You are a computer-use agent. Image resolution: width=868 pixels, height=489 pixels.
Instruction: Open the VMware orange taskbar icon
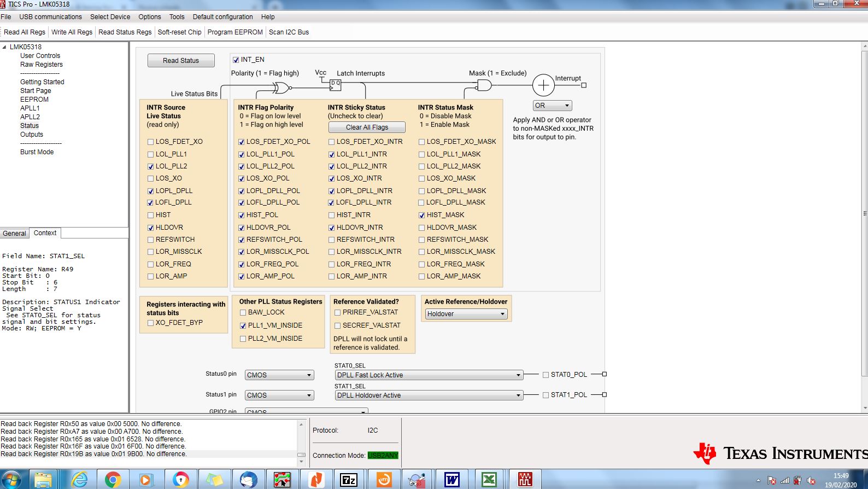point(383,480)
